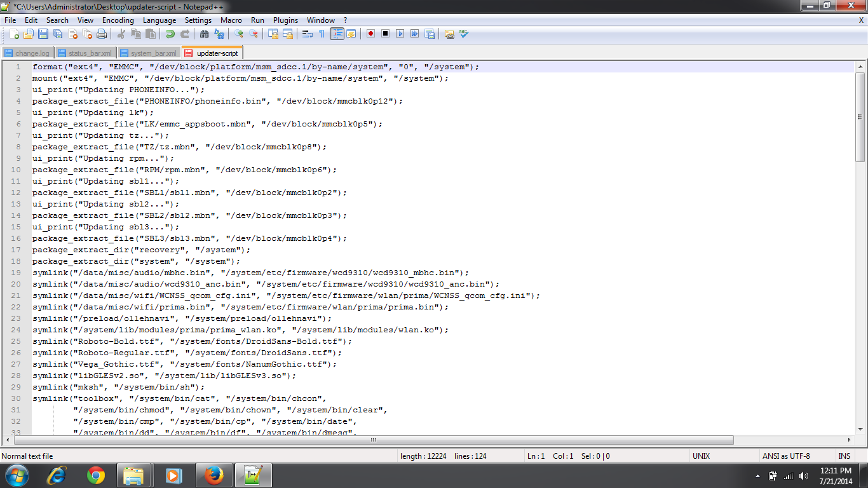Click the Windows Start button
The image size is (868, 488).
17,475
